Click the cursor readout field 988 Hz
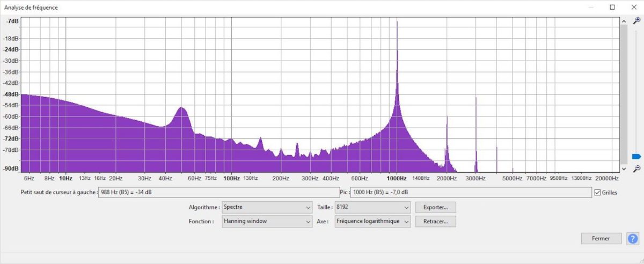This screenshot has height=264, width=644. click(x=218, y=192)
